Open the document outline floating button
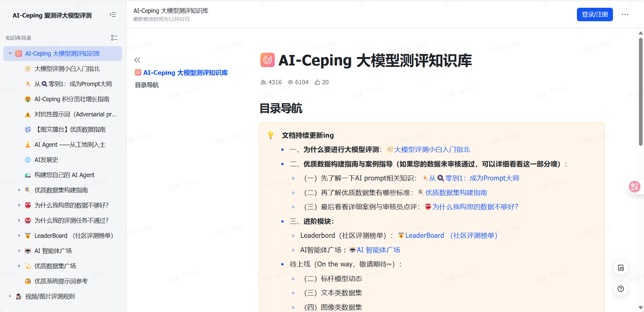The height and width of the screenshot is (312, 644). point(621,268)
